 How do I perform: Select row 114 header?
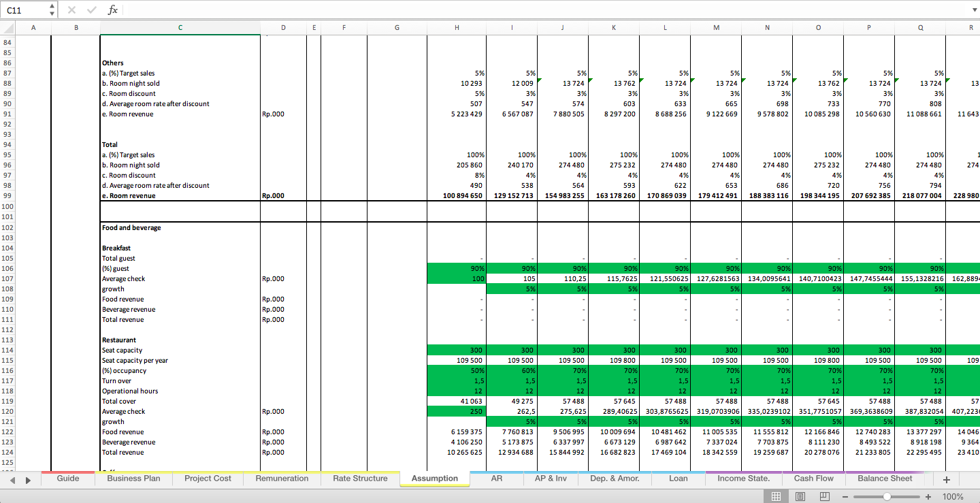[7, 351]
